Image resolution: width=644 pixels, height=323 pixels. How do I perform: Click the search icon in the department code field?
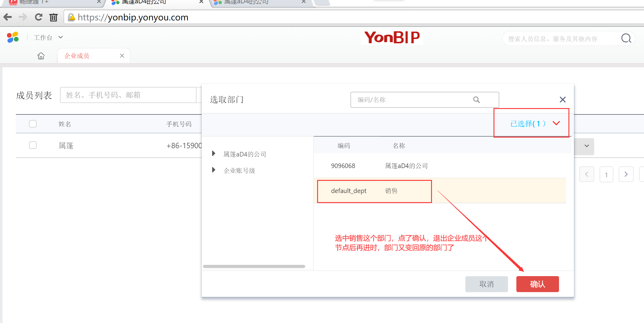tap(476, 100)
